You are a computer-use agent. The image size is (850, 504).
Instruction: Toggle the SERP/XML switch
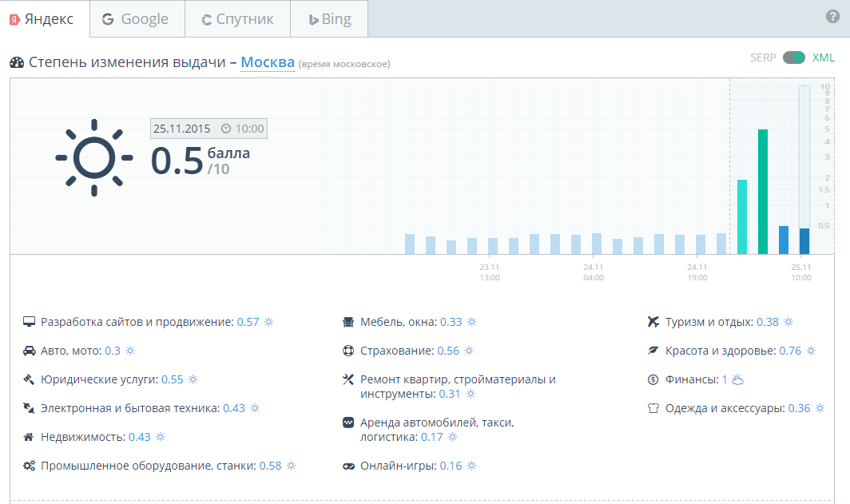[x=793, y=58]
